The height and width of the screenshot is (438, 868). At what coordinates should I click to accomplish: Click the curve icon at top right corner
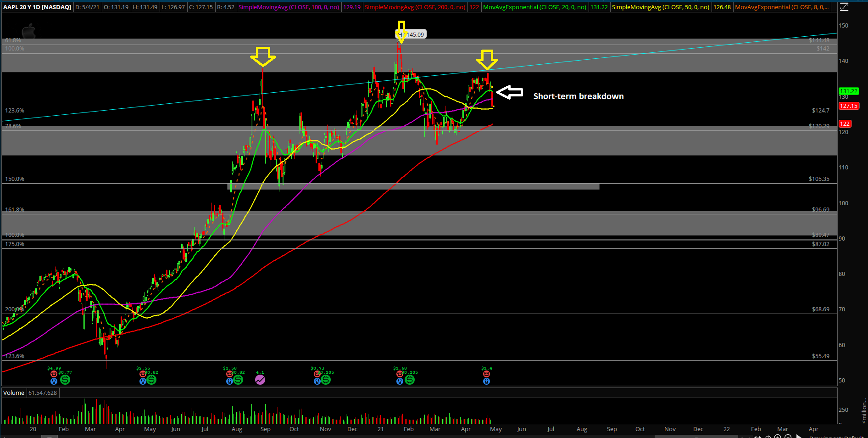(844, 7)
